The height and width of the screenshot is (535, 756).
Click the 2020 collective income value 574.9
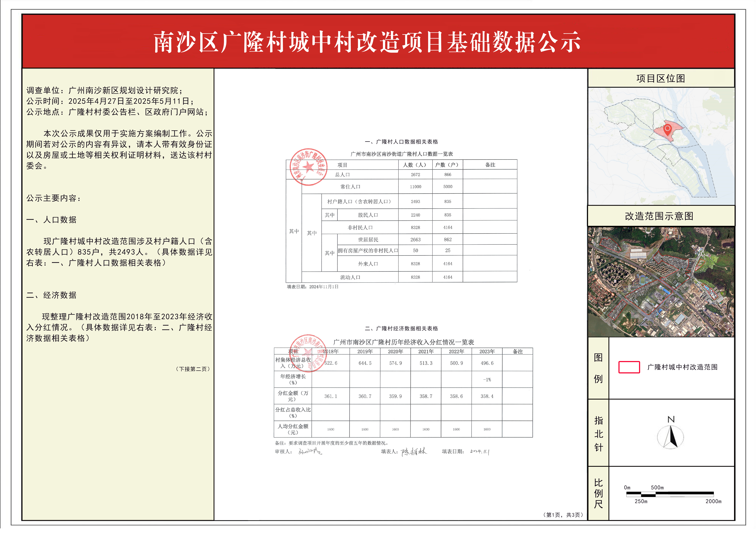[395, 363]
